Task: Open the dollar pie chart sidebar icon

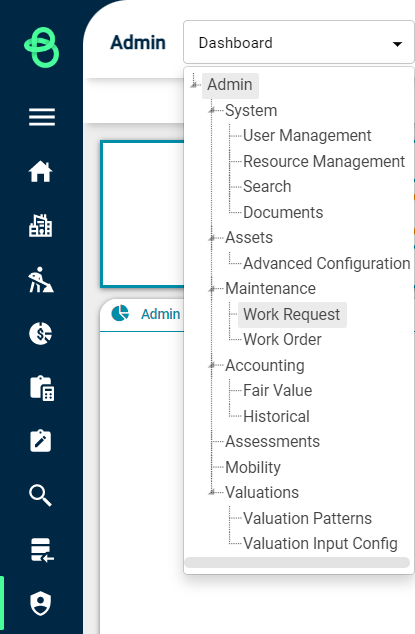Action: tap(40, 334)
